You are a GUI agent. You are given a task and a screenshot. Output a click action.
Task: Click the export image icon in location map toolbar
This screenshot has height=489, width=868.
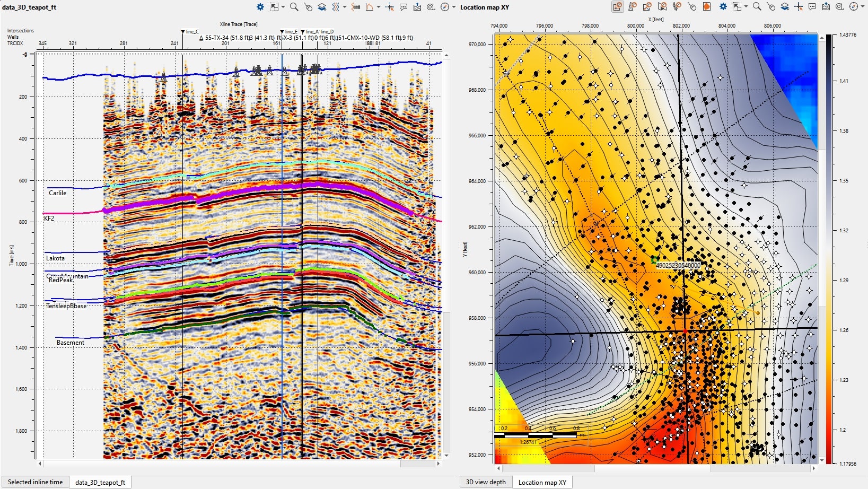(826, 7)
